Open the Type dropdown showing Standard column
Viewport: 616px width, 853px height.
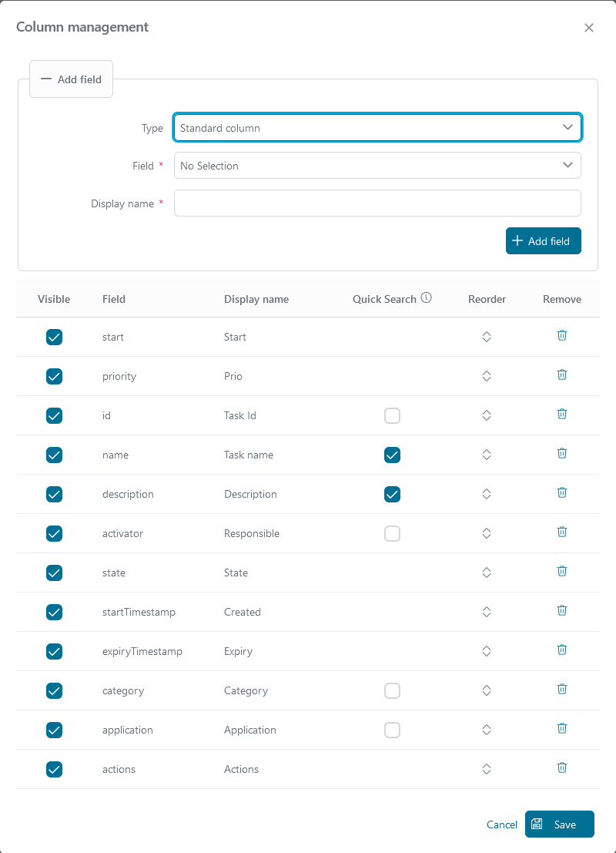(377, 127)
